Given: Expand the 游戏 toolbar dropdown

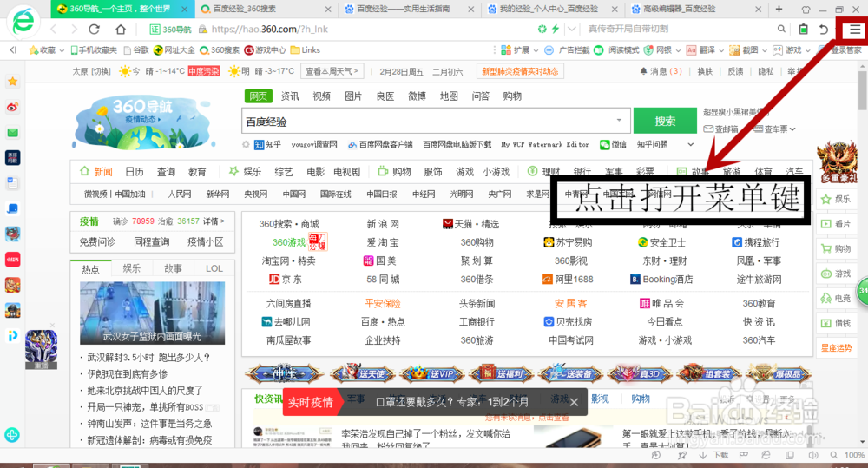Looking at the screenshot, I should (x=807, y=50).
